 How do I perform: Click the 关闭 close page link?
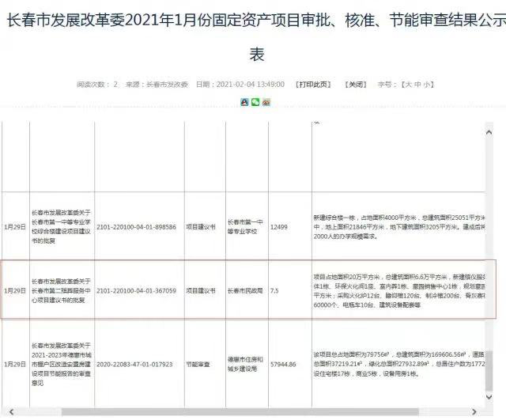point(356,85)
